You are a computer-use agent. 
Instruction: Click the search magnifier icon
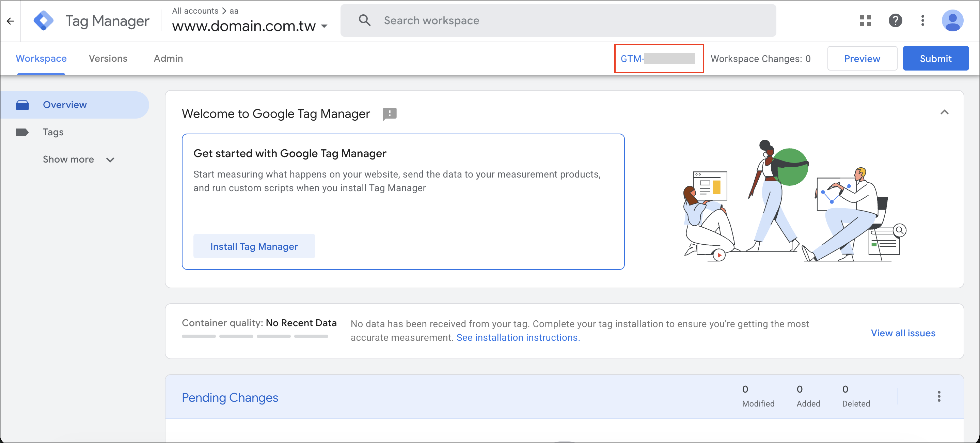pos(364,20)
